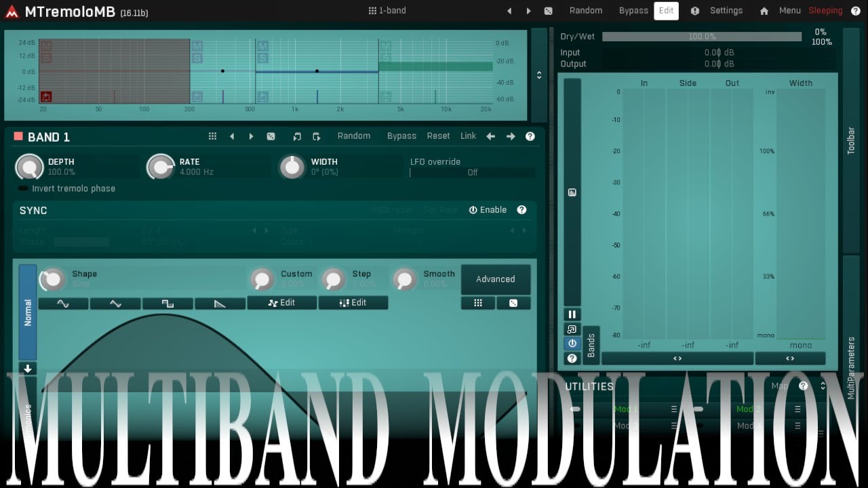Click Random in Band 1 header
Viewport: 868px width, 488px height.
354,136
